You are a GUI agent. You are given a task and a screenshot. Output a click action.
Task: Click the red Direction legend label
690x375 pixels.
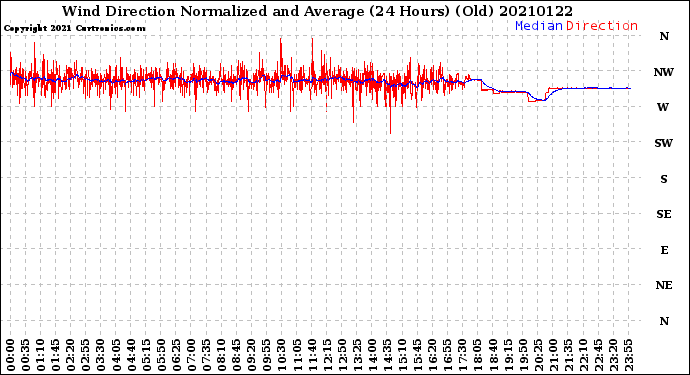(x=602, y=26)
